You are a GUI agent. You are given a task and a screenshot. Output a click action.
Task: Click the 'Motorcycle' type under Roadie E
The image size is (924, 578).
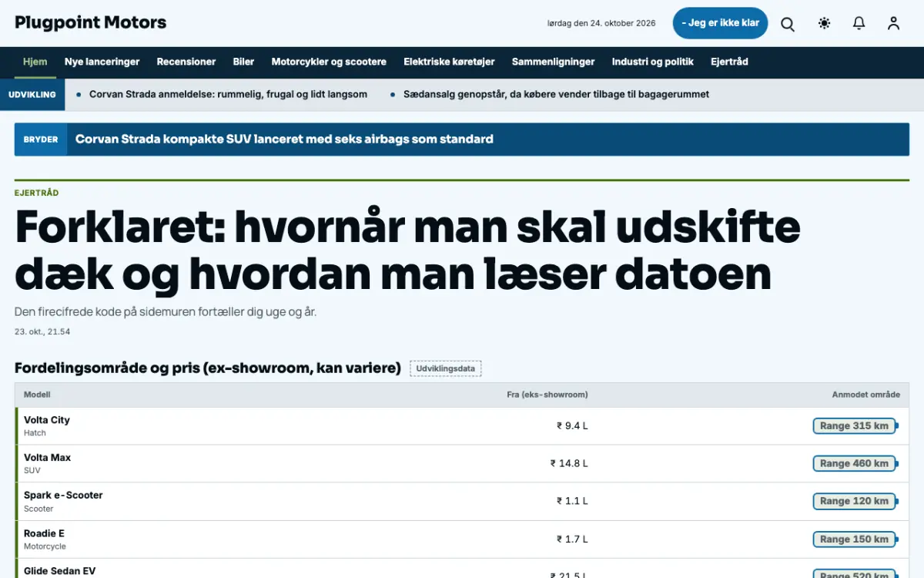[45, 546]
